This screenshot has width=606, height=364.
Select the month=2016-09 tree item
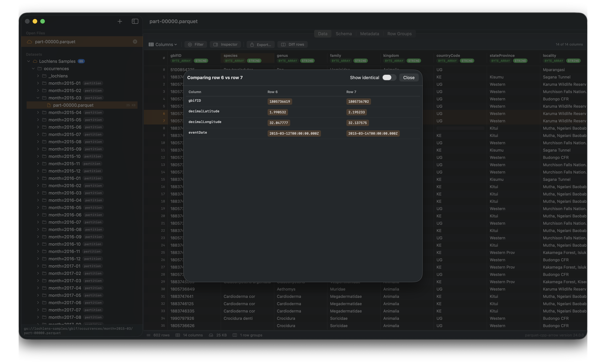tap(82, 237)
